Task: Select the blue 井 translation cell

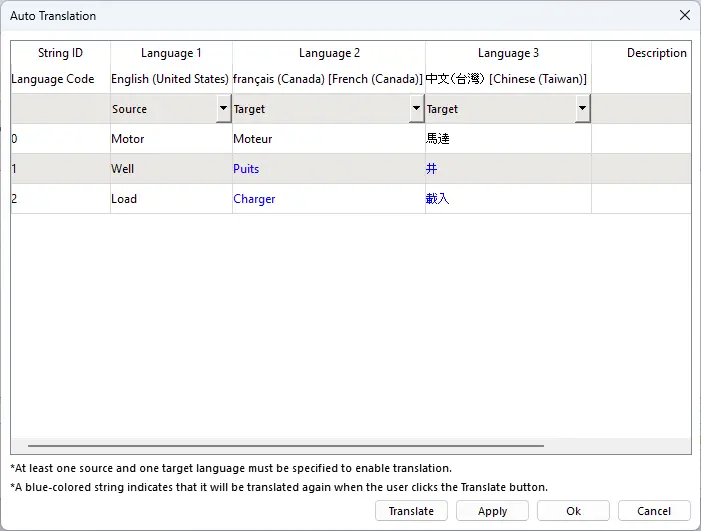Action: 508,169
